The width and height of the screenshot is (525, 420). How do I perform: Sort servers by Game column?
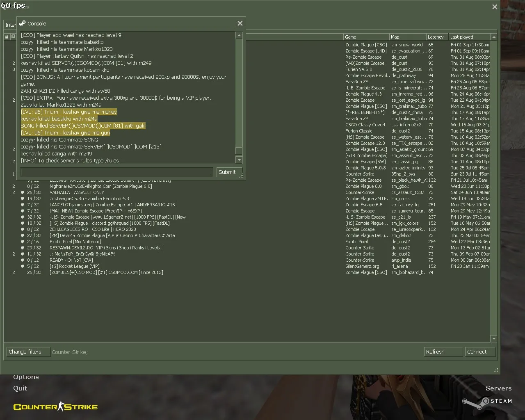click(x=366, y=37)
